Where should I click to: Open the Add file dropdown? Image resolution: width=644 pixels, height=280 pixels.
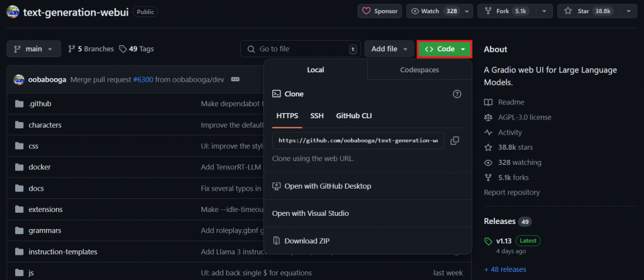pyautogui.click(x=389, y=49)
